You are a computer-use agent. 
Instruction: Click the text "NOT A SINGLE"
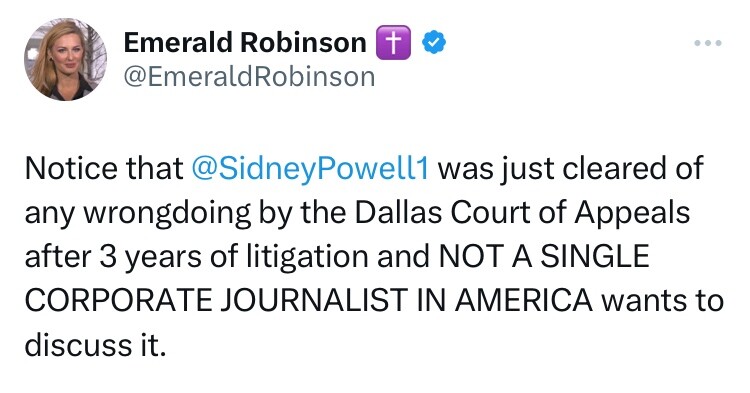click(x=544, y=256)
